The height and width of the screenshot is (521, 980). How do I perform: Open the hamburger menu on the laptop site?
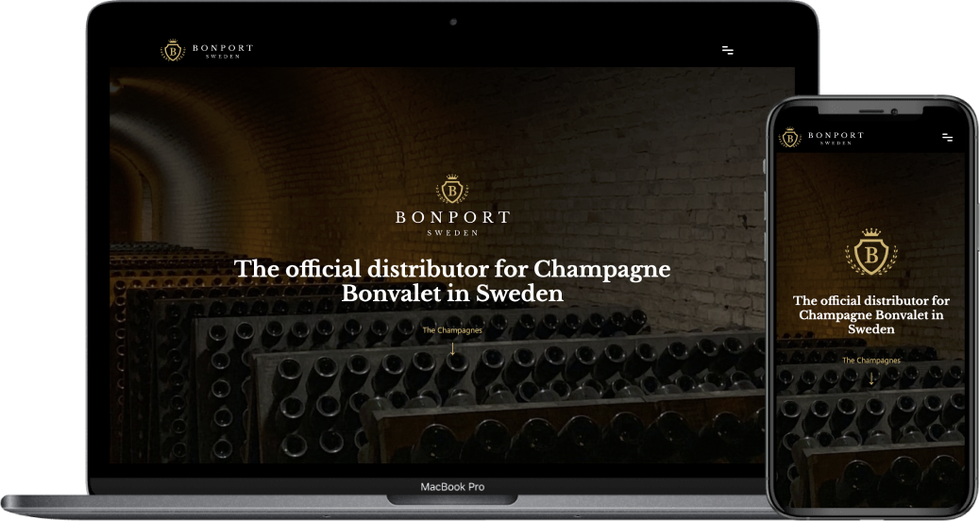[728, 50]
